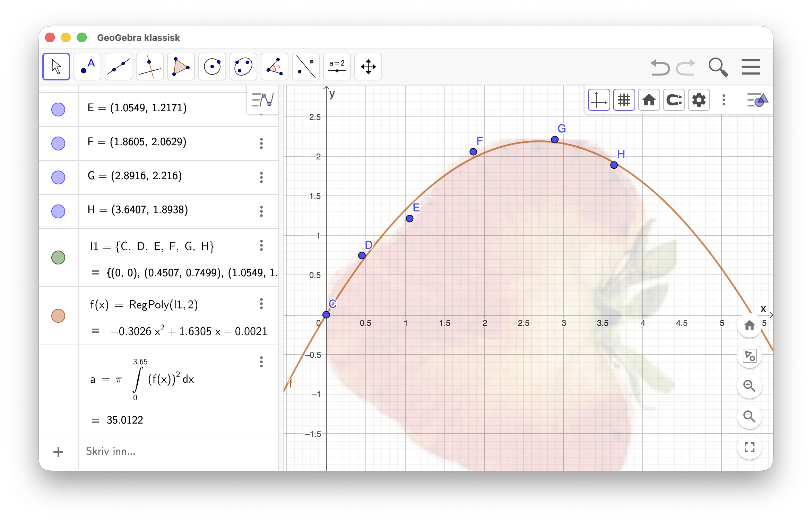
Task: Click the plus button to add input
Action: tap(58, 451)
